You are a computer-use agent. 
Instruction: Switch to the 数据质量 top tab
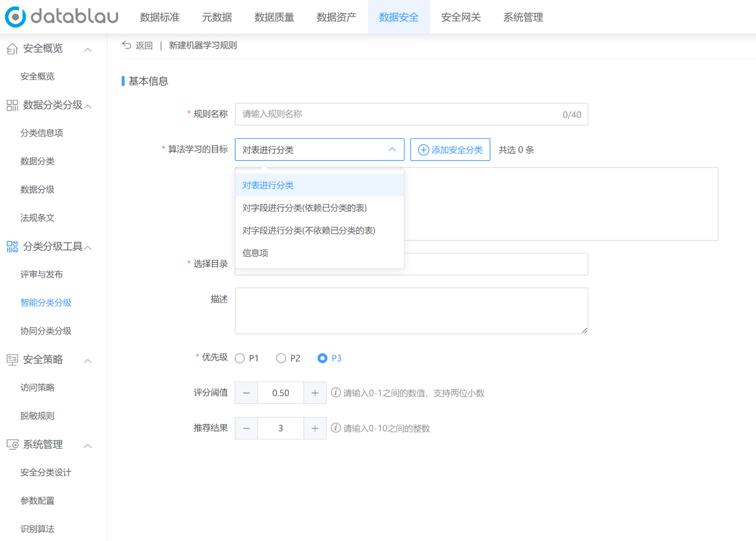(x=275, y=17)
